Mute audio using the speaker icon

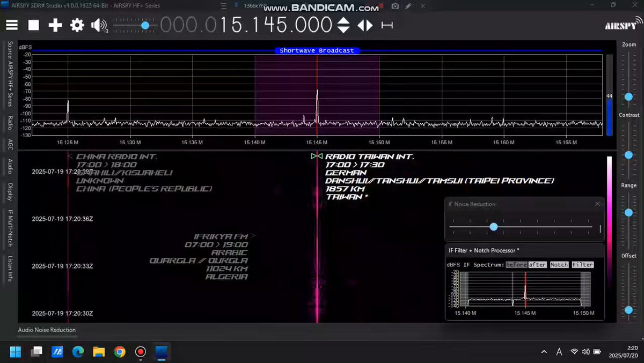tap(99, 25)
